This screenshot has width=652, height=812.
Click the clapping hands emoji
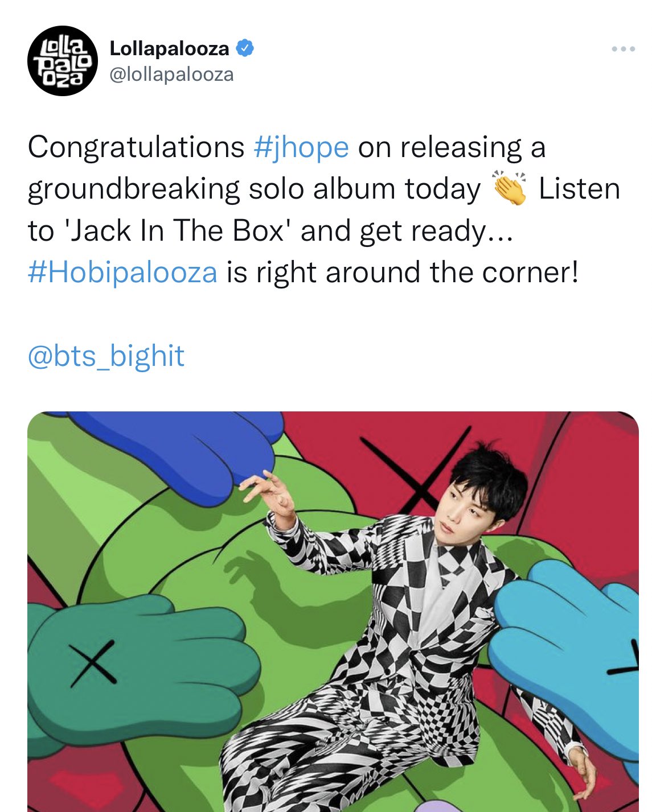(x=510, y=188)
